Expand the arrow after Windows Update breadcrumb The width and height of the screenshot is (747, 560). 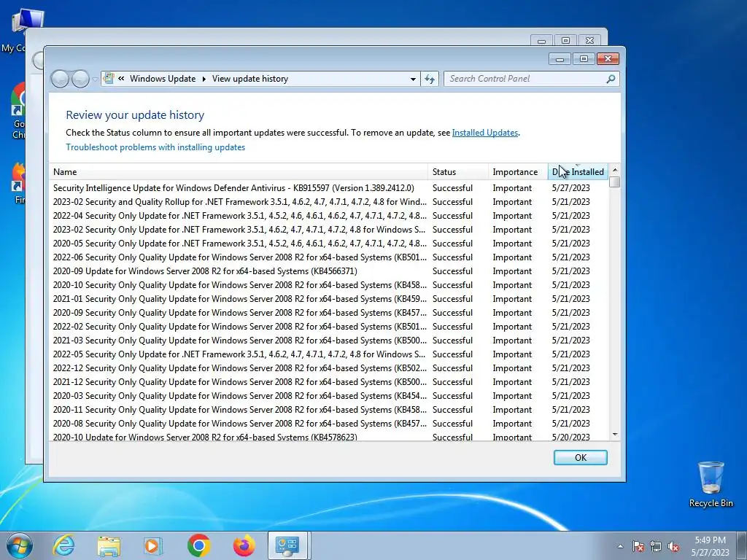(204, 79)
